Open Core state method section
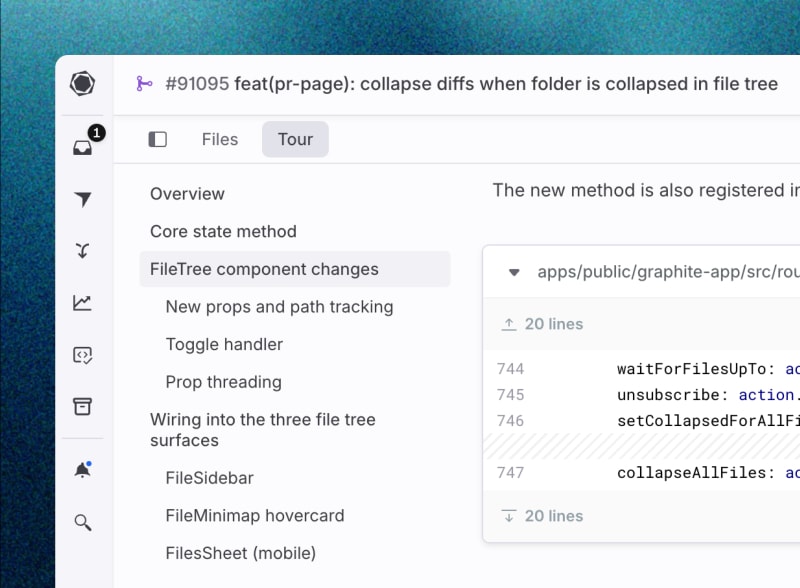The image size is (800, 588). coord(223,231)
